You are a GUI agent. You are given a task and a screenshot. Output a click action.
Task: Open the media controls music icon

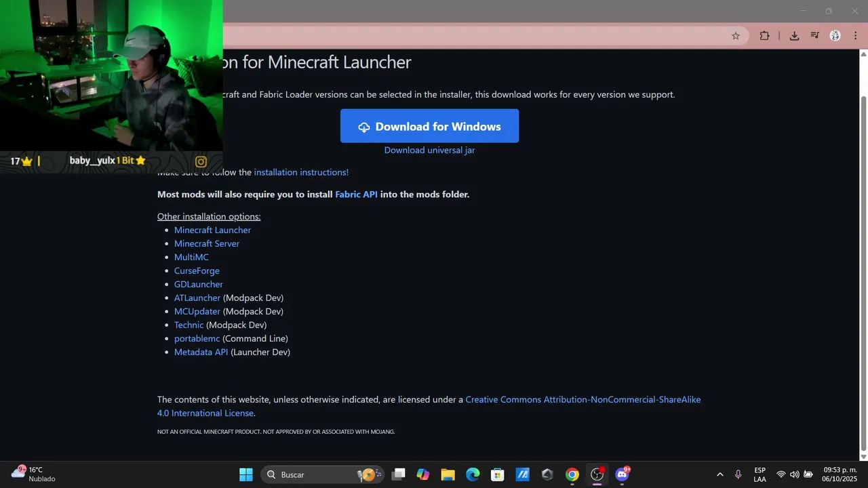click(x=815, y=36)
